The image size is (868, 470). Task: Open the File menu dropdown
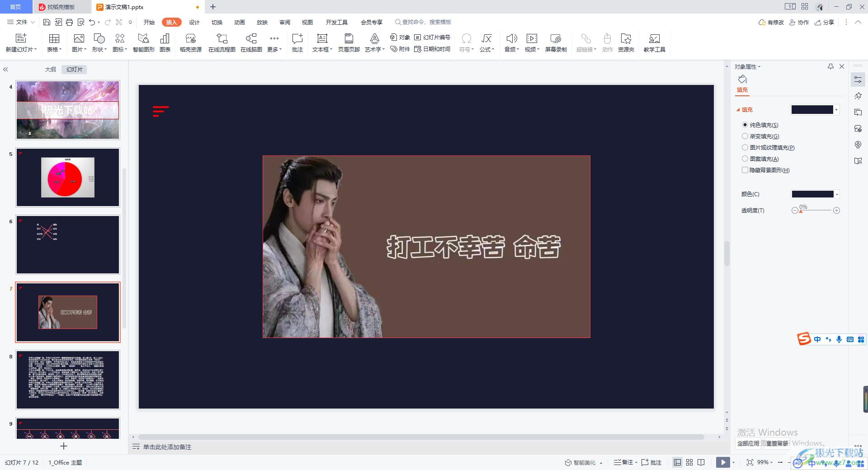click(21, 22)
